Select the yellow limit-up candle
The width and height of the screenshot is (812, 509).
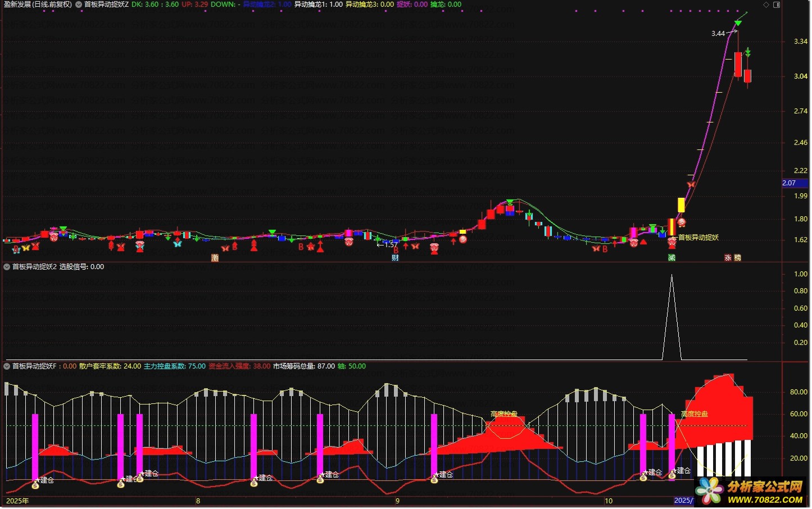point(681,205)
